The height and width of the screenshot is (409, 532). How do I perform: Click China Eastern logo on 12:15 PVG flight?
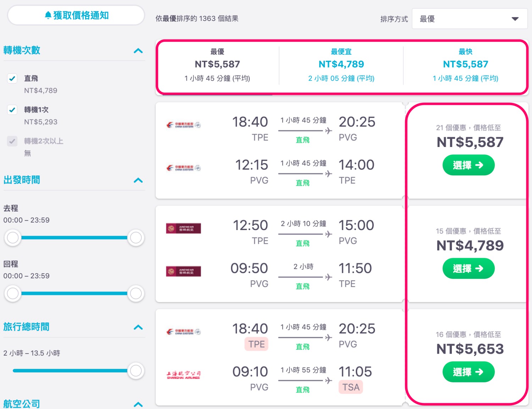coord(184,168)
